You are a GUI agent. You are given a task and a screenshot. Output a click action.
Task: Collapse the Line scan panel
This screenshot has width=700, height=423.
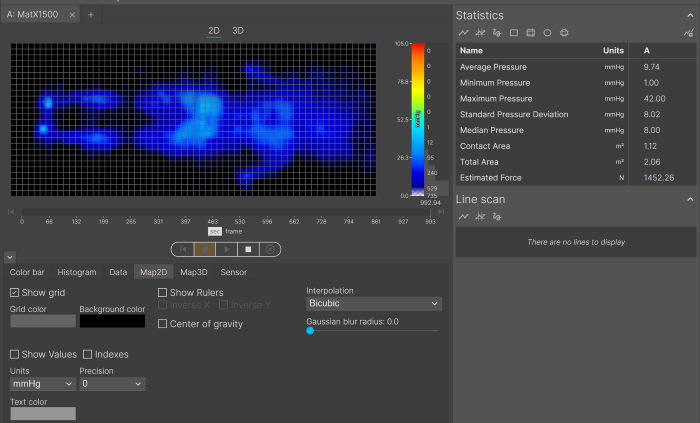pyautogui.click(x=690, y=199)
